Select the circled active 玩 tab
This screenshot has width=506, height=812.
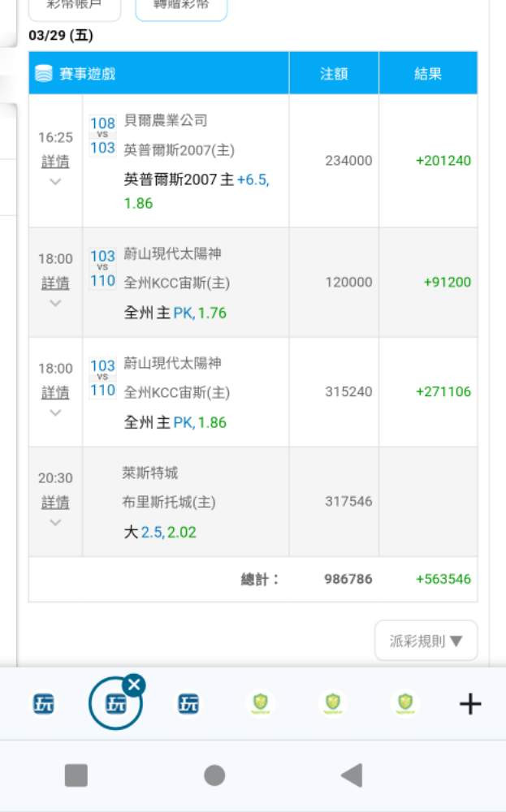115,705
